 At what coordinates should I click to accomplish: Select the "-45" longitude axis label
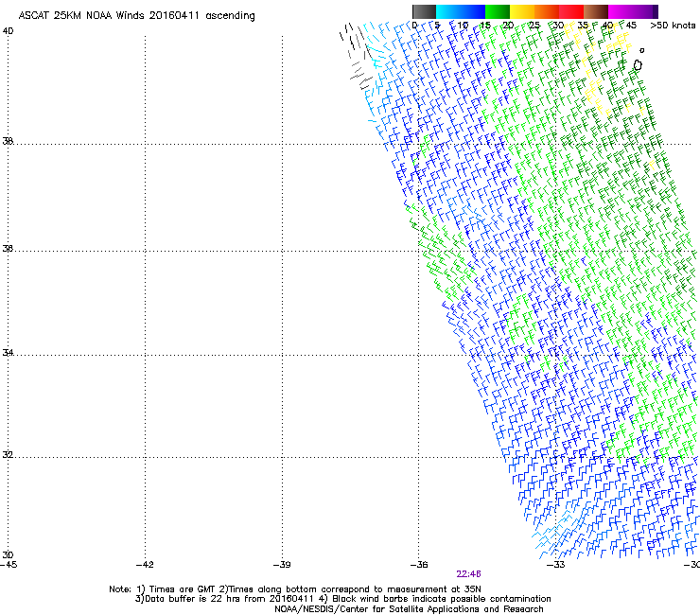9,565
